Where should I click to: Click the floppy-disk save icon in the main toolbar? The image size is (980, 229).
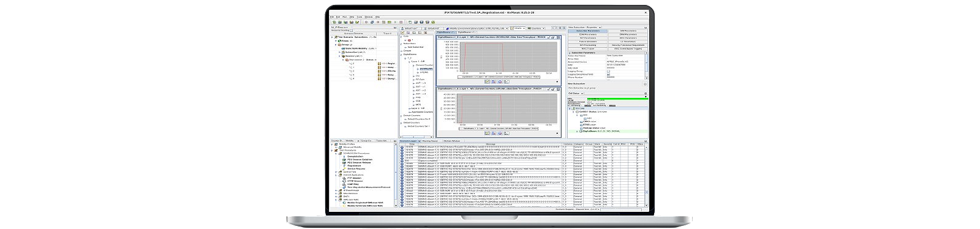421,22
